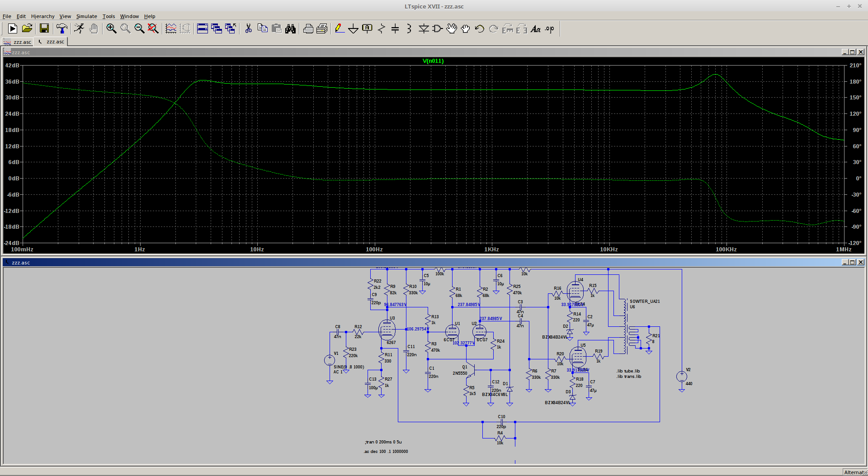Switch to the schematic zzz.asc tab

(x=51, y=42)
